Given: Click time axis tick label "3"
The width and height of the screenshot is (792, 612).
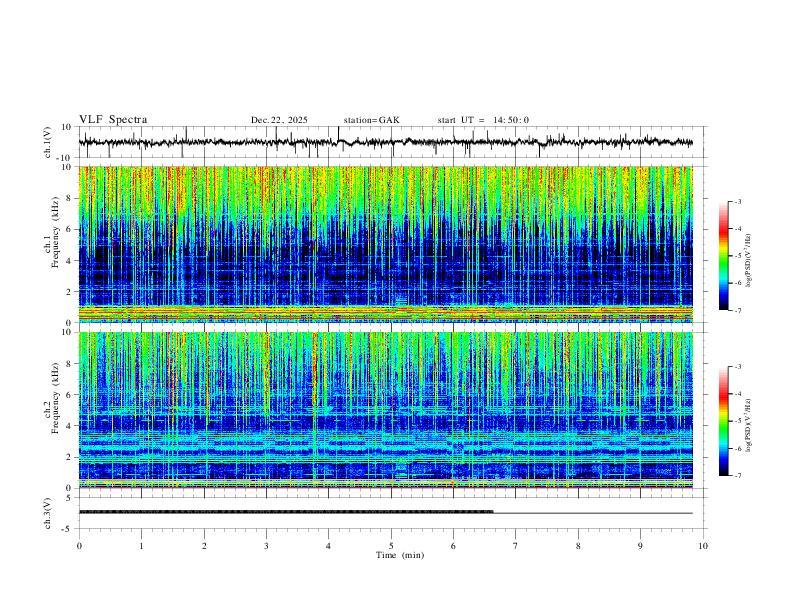Looking at the screenshot, I should (266, 546).
